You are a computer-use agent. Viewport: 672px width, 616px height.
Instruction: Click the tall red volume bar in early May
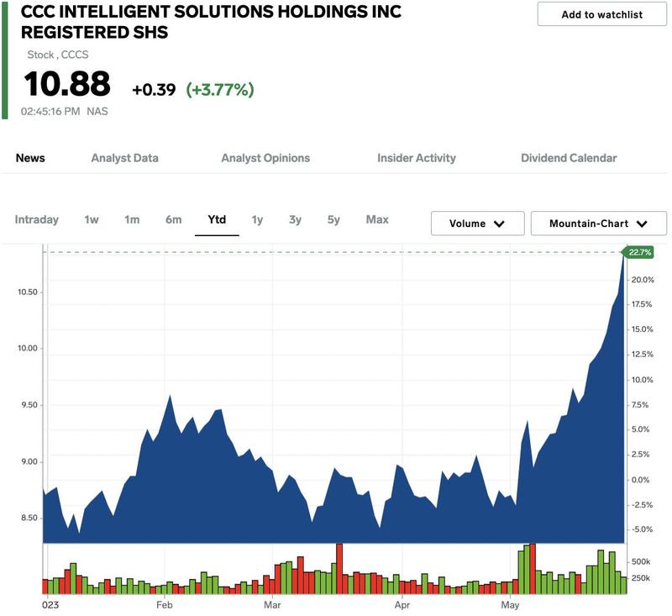tap(533, 569)
